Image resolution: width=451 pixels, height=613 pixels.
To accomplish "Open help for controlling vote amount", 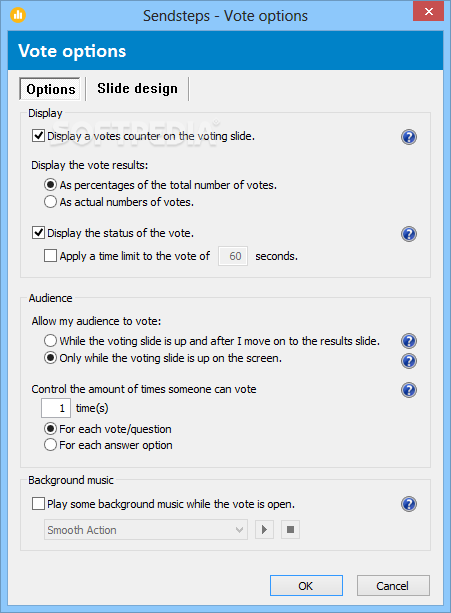I will (409, 390).
